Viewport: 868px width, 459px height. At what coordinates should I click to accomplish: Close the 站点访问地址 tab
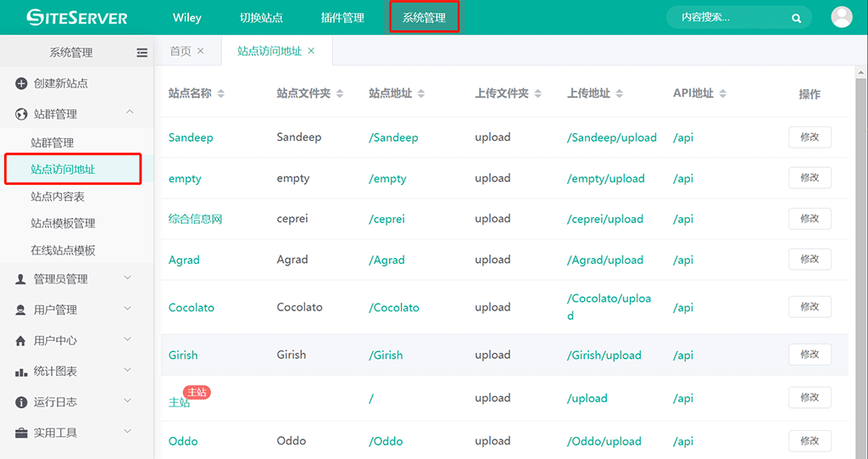coord(311,51)
